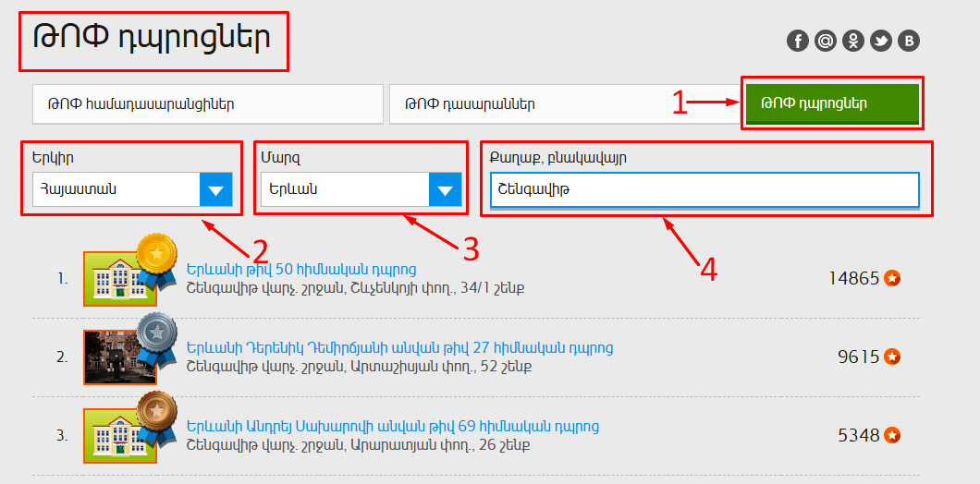Click the star icon next to 5348
The height and width of the screenshot is (484, 980).
(892, 435)
